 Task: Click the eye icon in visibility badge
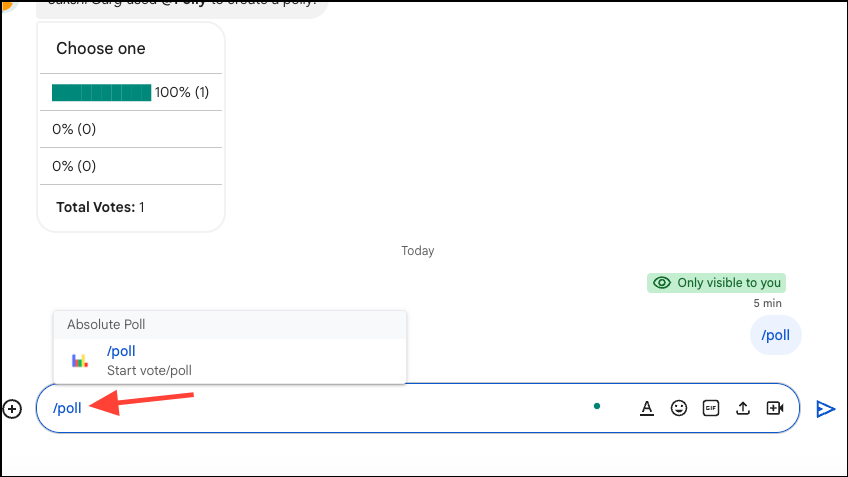tap(661, 283)
